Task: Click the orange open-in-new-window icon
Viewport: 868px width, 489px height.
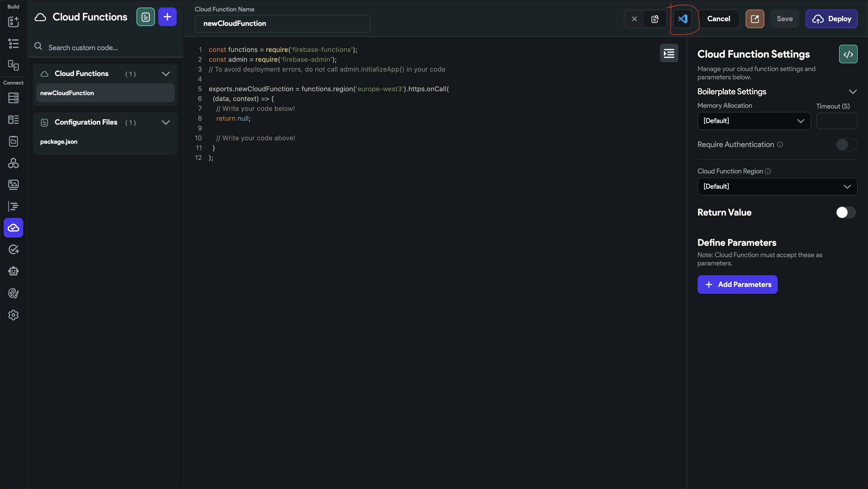Action: [755, 19]
